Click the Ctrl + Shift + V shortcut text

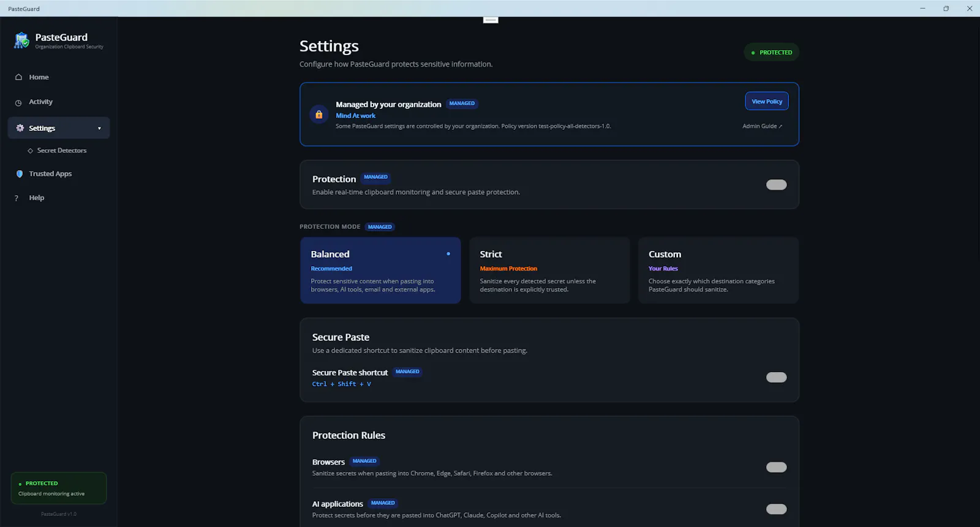click(x=342, y=384)
